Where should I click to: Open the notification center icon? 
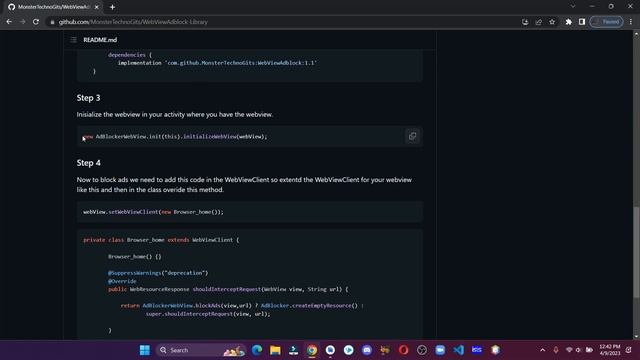click(629, 350)
